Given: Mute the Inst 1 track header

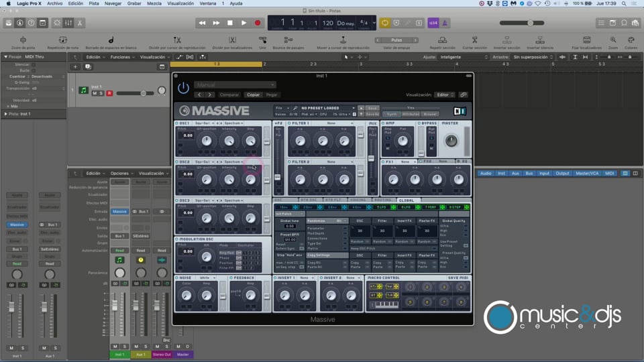Looking at the screenshot, I should 95,94.
